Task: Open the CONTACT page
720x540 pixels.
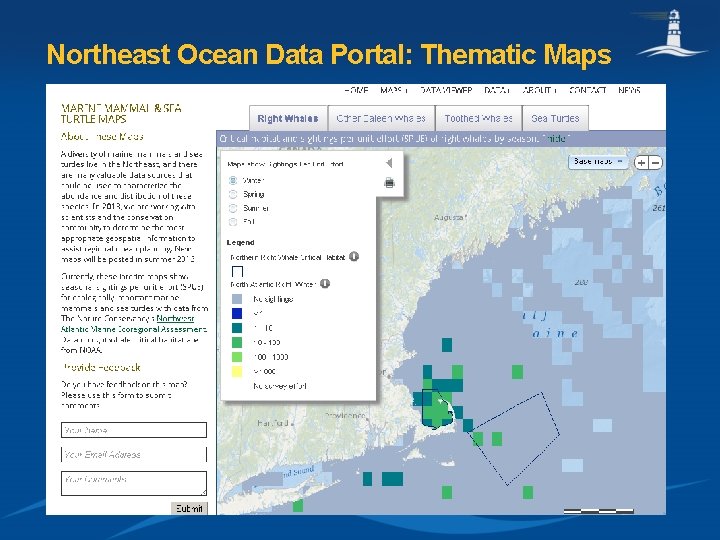Action: (587, 90)
